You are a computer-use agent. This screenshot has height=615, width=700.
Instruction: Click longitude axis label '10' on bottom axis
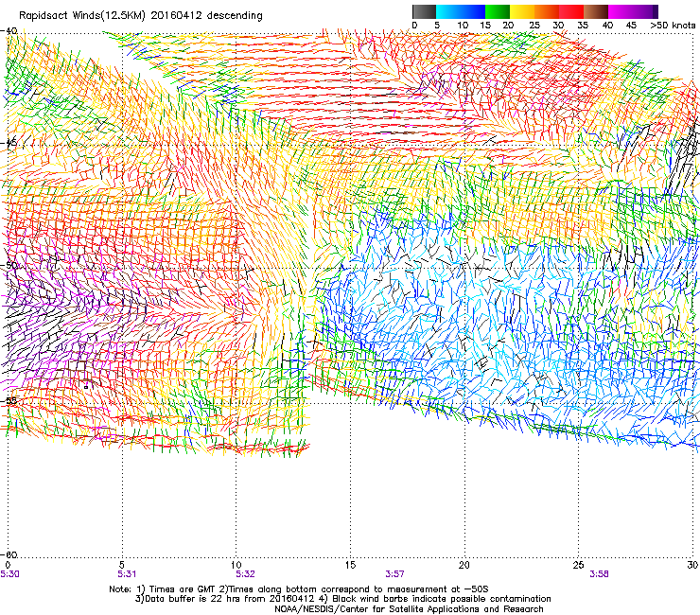tap(236, 565)
